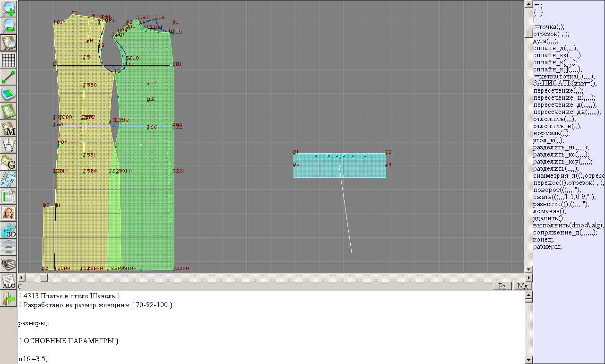Viewport: 605px width, 364px height.
Task: Select 'сплайн_д(,,,,,);' in the command list
Action: (555, 48)
